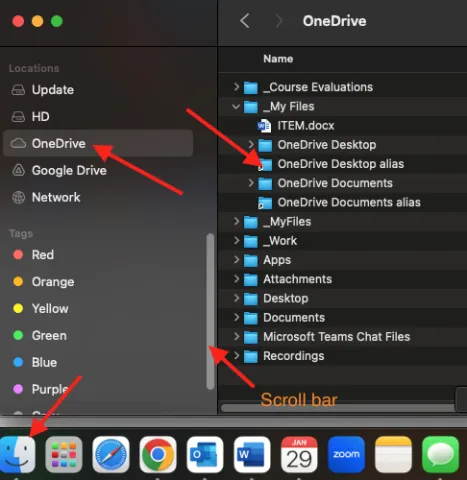Select the "Desktop" folder name
This screenshot has width=467, height=480.
(x=286, y=298)
